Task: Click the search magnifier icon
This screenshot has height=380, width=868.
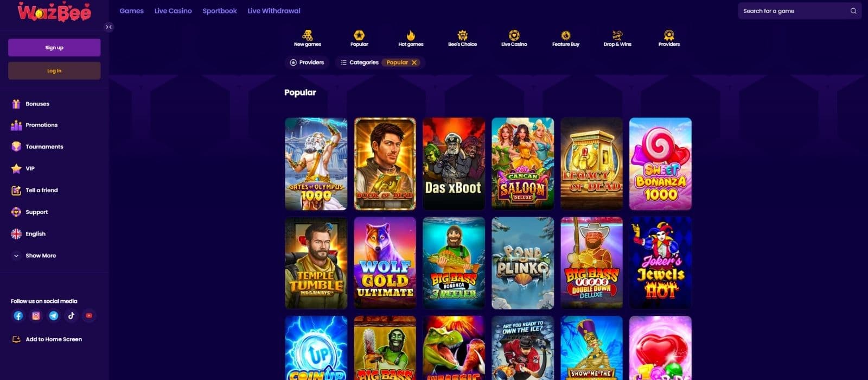Action: click(x=853, y=11)
